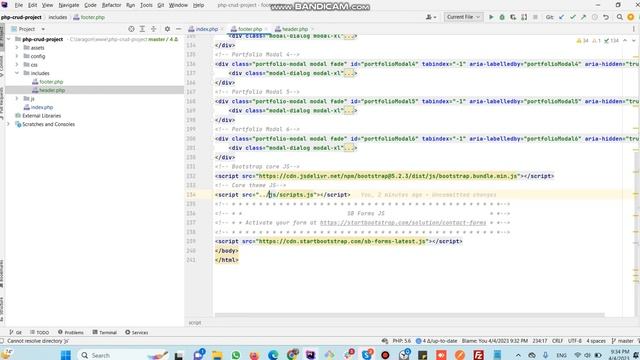Open the orange IDE updates icon
Screen dimensions: 640x360
point(631,17)
